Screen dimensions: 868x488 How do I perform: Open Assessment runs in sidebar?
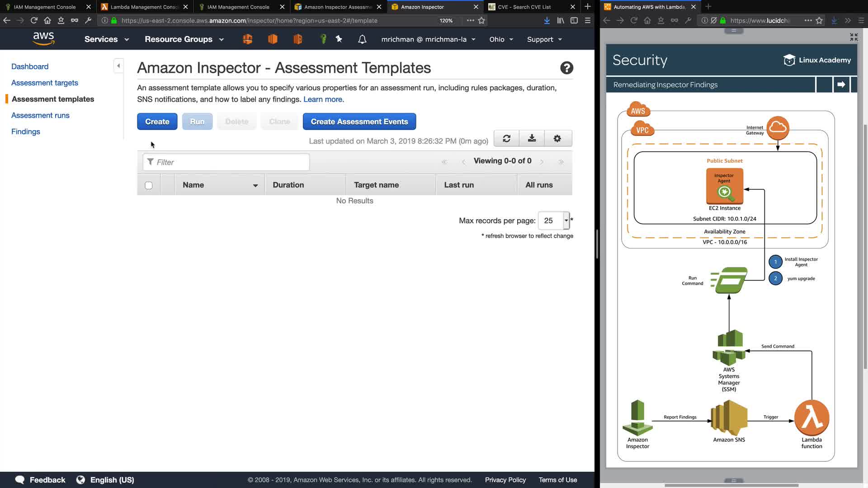tap(40, 115)
